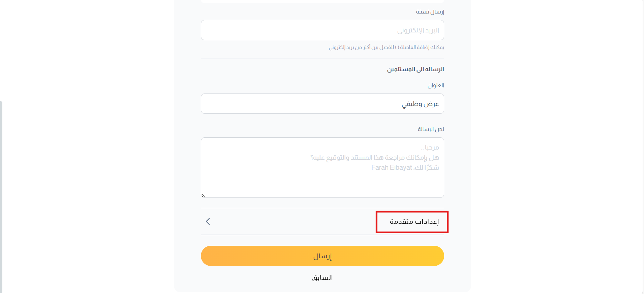644x294 pixels.
Task: Go back via the السابق link
Action: [322, 278]
